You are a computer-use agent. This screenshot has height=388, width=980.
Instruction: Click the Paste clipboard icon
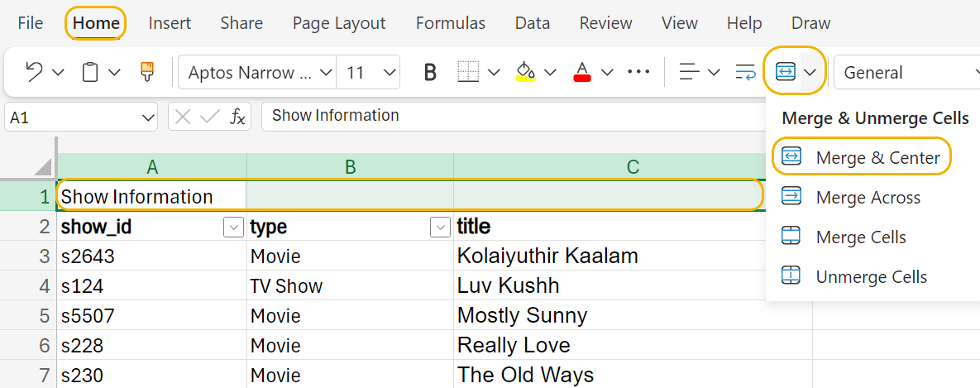90,73
